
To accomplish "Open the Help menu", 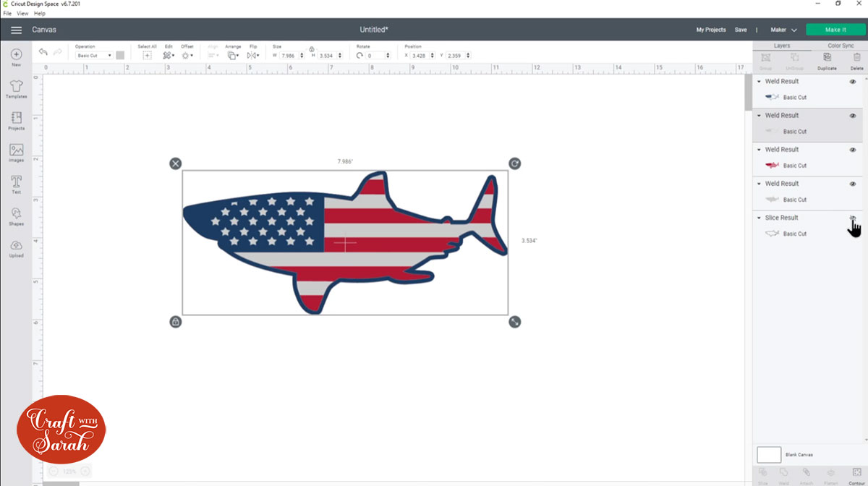I will pos(40,13).
